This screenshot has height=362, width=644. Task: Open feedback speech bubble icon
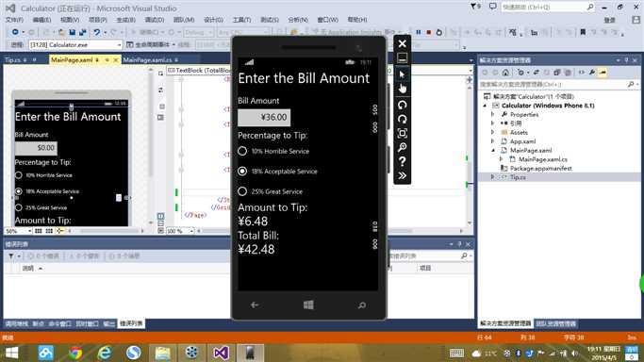tap(493, 7)
